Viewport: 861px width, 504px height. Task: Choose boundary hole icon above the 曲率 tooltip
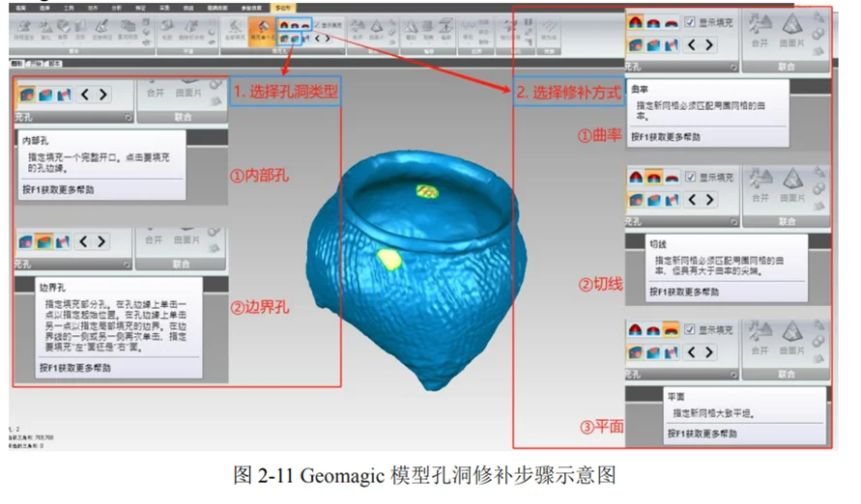click(653, 45)
